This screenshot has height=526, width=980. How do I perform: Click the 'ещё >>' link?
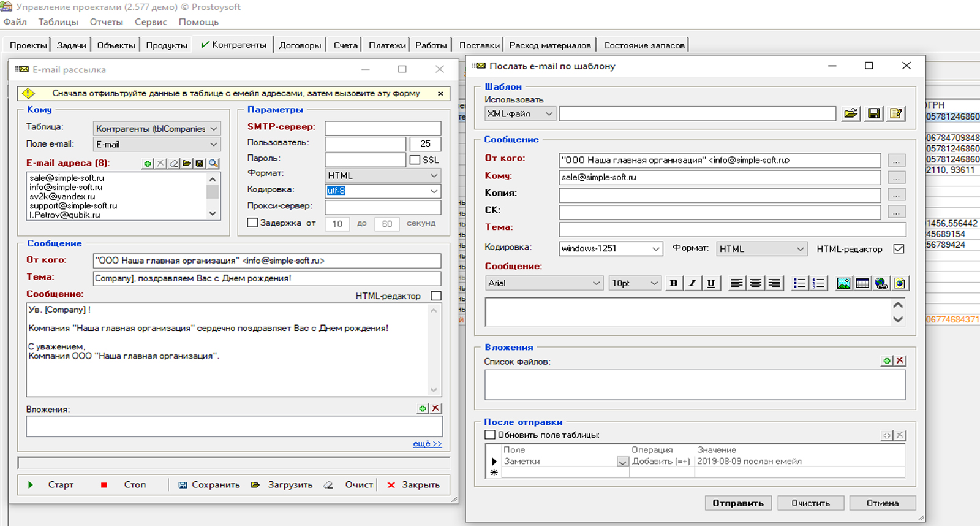tap(427, 444)
